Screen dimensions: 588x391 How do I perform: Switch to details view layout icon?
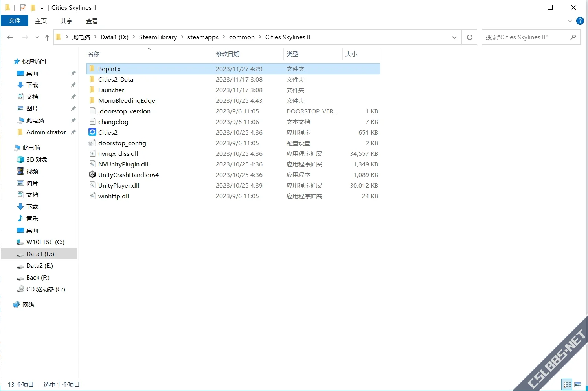(567, 384)
